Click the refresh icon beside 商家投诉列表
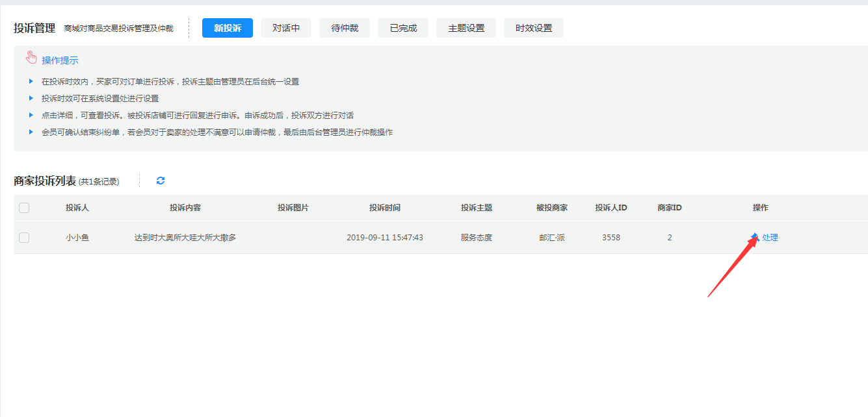 point(161,181)
